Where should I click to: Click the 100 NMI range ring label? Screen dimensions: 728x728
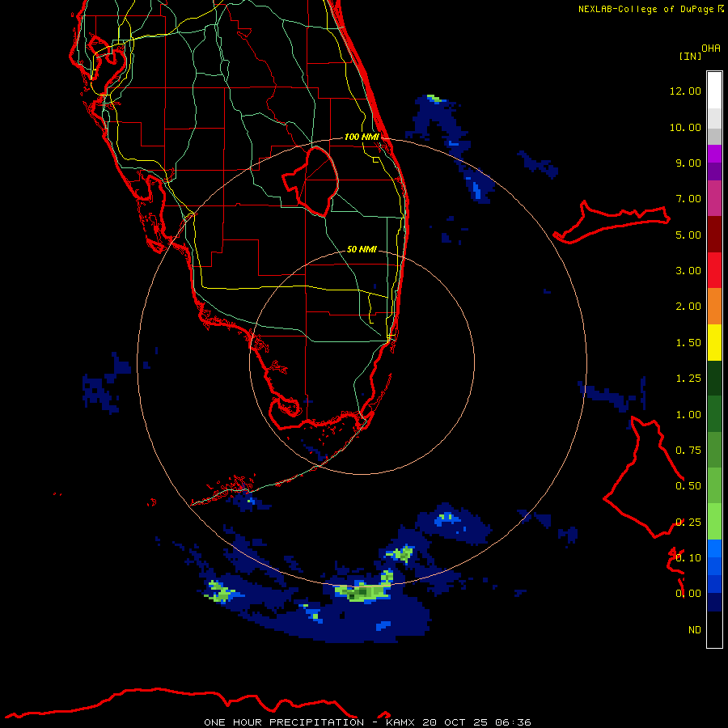click(362, 137)
